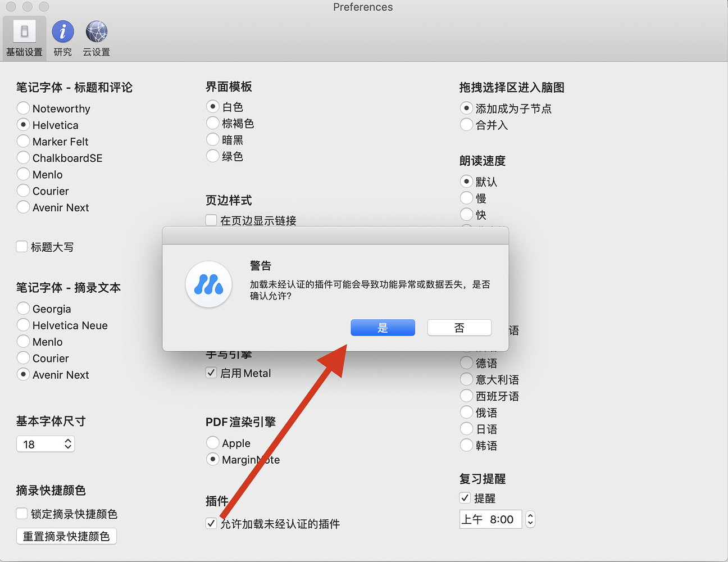Select 合并入 for drag selection option
728x562 pixels.
pos(466,125)
